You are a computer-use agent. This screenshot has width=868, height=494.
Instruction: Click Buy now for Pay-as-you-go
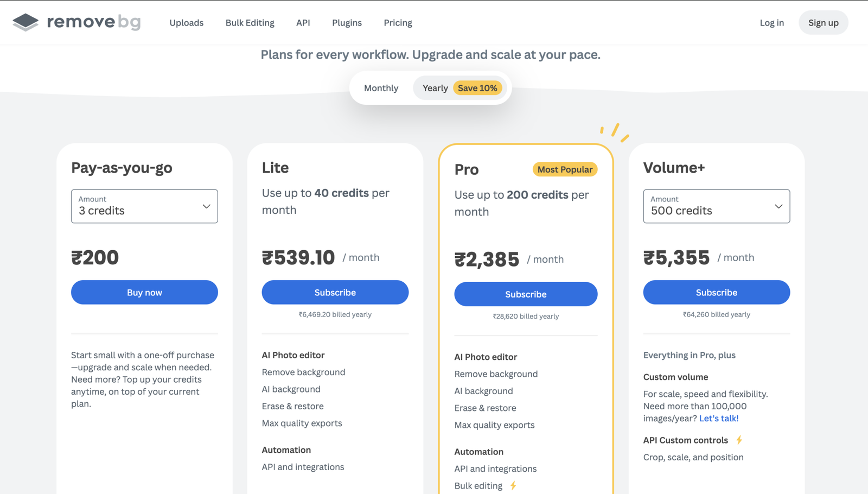point(144,293)
